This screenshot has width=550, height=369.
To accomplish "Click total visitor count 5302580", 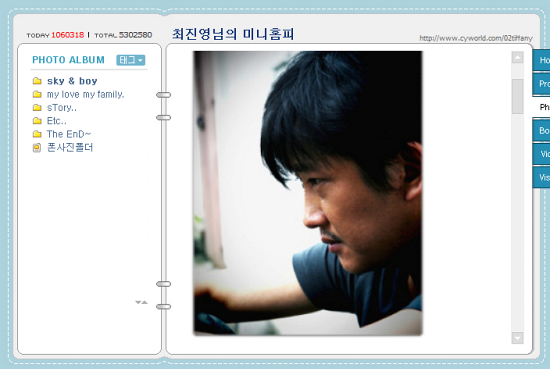I will (x=135, y=35).
